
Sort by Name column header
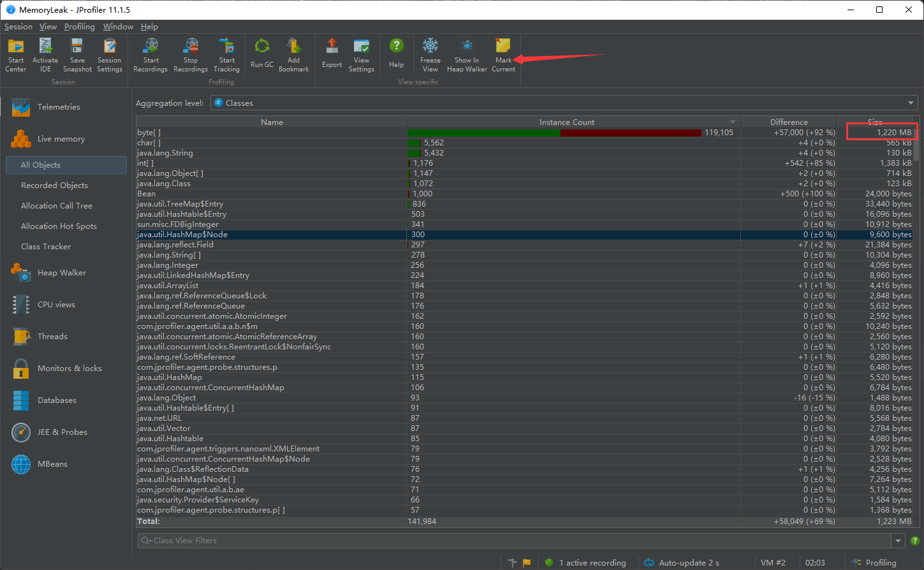click(272, 122)
